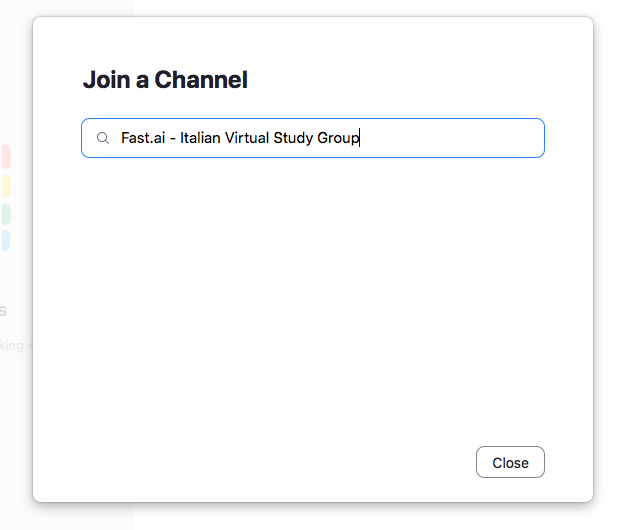Image resolution: width=638 pixels, height=530 pixels.
Task: Click the dimmed partial text left of dialog
Action: click(14, 346)
